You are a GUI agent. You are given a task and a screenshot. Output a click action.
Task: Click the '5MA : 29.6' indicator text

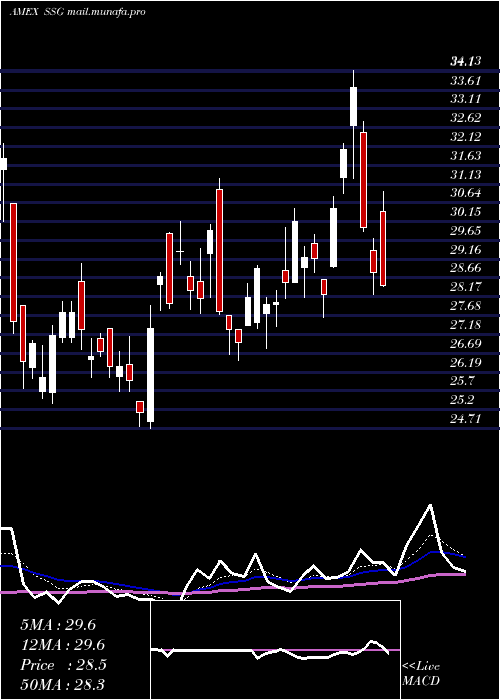pyautogui.click(x=58, y=625)
